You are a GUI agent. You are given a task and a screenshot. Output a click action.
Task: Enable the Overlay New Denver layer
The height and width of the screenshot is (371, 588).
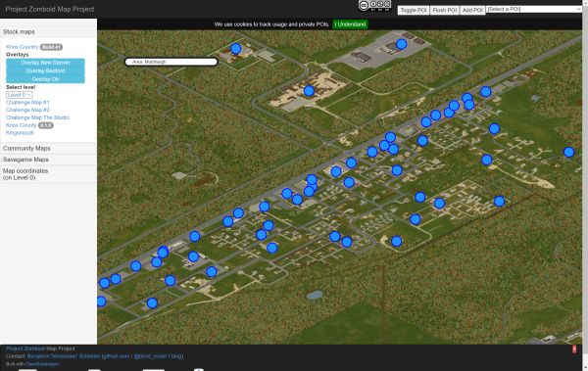pyautogui.click(x=45, y=63)
